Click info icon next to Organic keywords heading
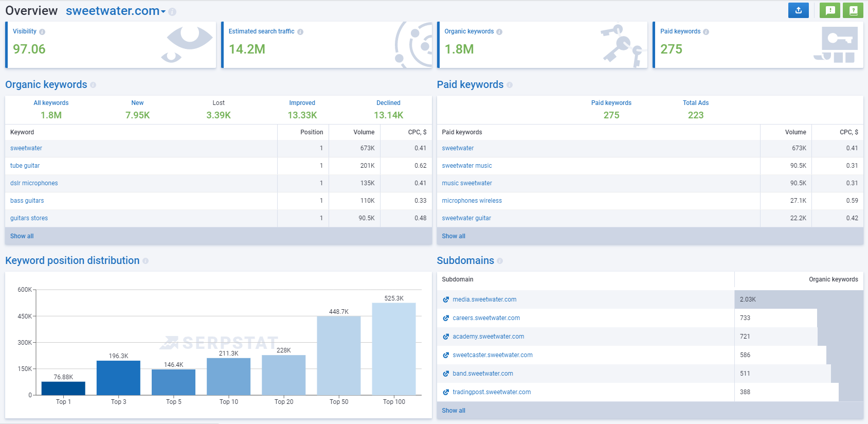The height and width of the screenshot is (424, 868). click(93, 85)
